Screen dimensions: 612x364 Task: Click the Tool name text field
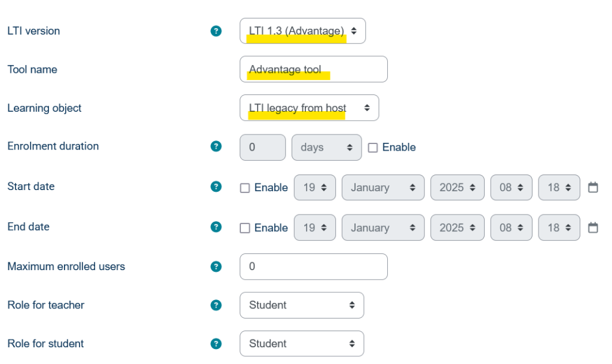(314, 69)
